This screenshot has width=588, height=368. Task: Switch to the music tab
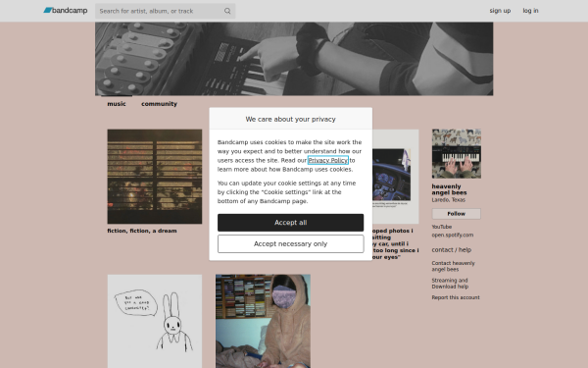(117, 104)
